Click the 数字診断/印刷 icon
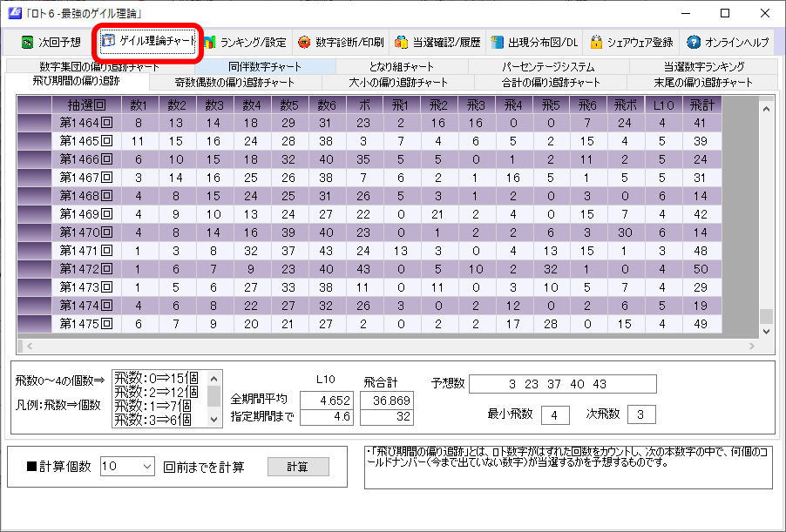Viewport: 786px width, 532px height. click(x=304, y=42)
